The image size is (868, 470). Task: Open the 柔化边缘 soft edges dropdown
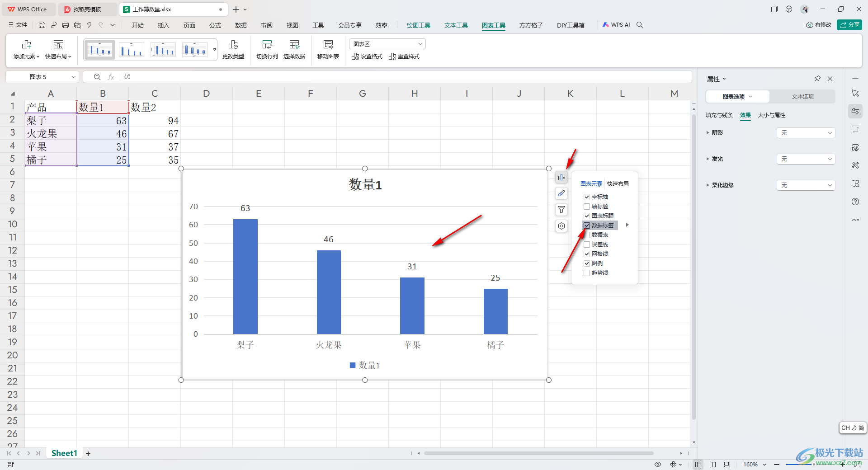[x=806, y=185]
